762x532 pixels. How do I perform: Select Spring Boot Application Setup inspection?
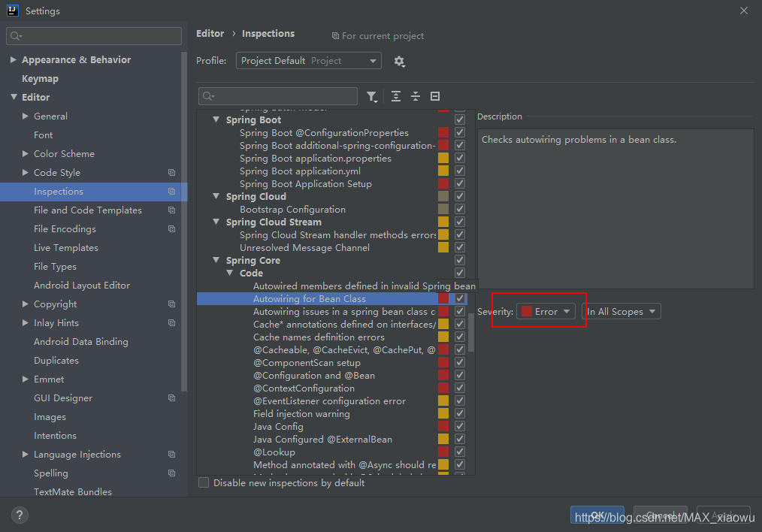[306, 183]
